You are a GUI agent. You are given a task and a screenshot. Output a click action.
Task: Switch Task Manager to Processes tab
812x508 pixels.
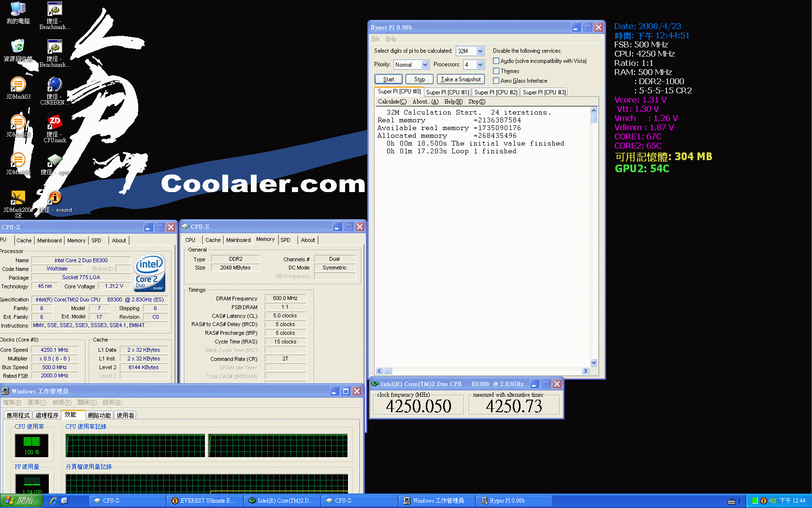47,416
